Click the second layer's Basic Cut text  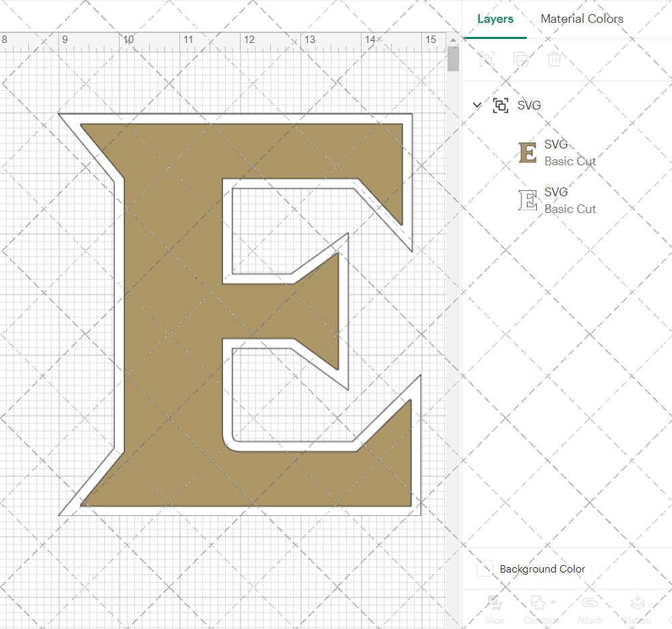coord(570,209)
